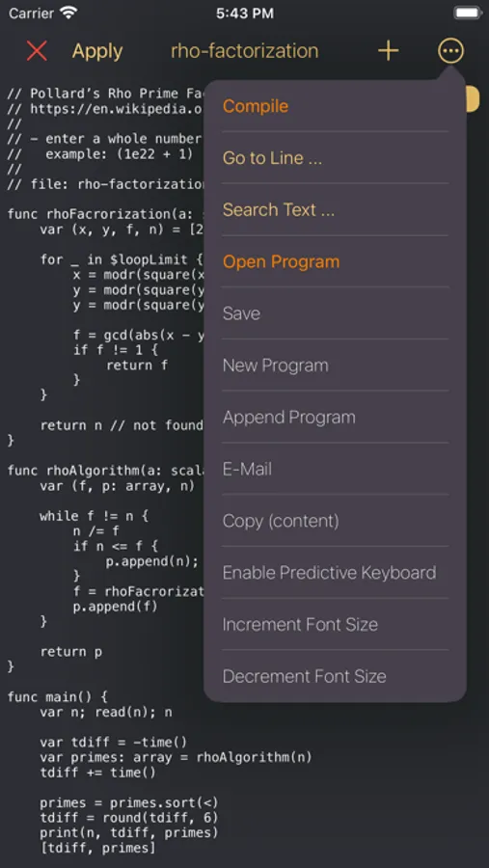This screenshot has height=868, width=489.
Task: Click the line "primes = primes.sort(<)"
Action: click(x=129, y=802)
